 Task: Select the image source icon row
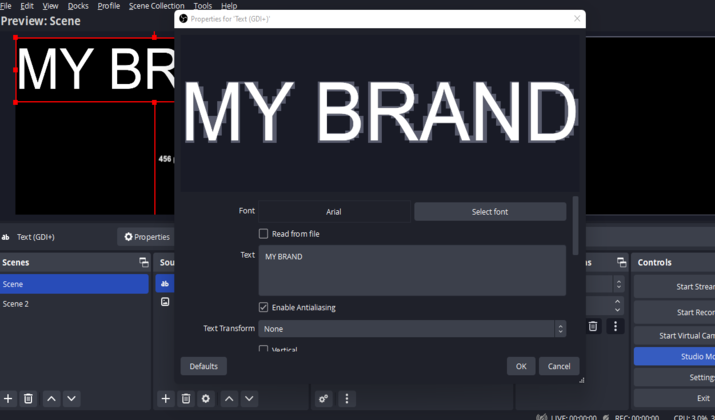[165, 302]
